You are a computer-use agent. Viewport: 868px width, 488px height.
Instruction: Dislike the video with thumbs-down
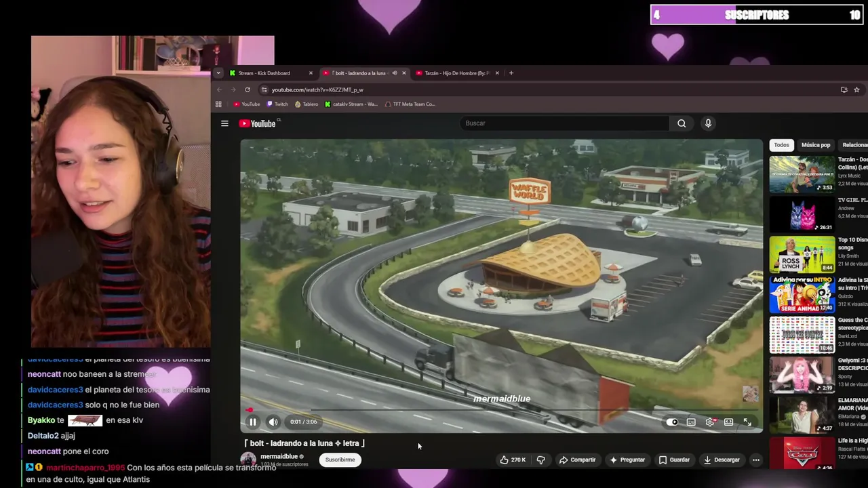pyautogui.click(x=540, y=460)
